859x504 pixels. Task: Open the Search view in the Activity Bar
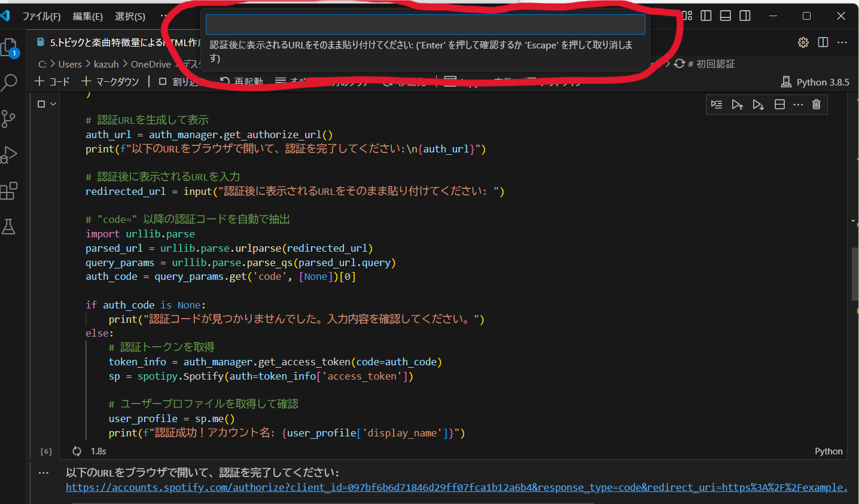tap(10, 83)
